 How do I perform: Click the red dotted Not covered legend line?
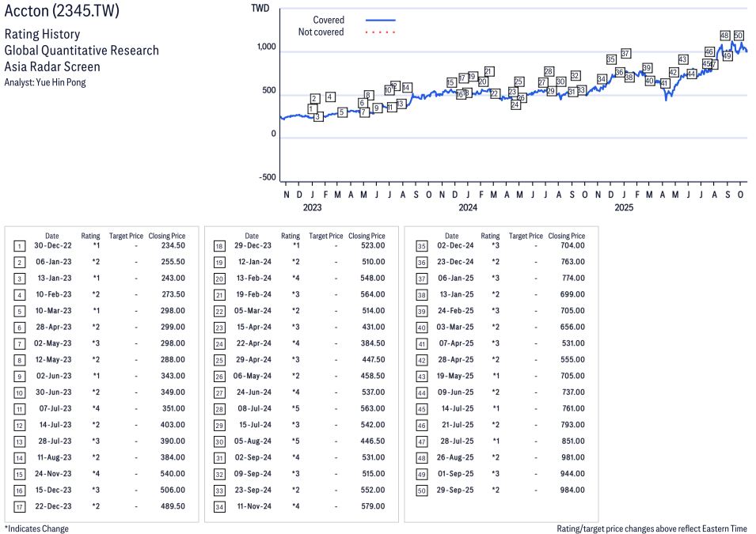coord(380,32)
